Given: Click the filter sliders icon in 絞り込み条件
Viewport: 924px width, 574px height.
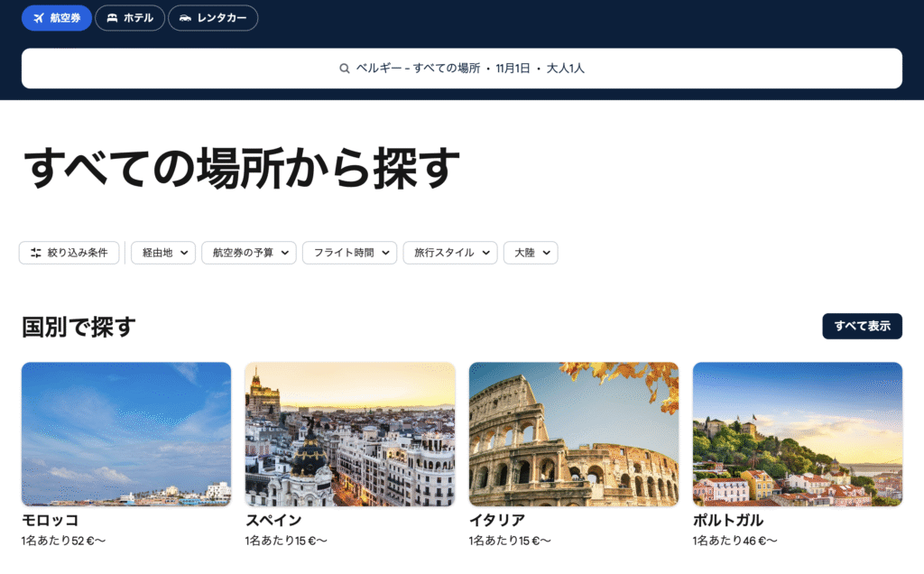Looking at the screenshot, I should click(36, 253).
